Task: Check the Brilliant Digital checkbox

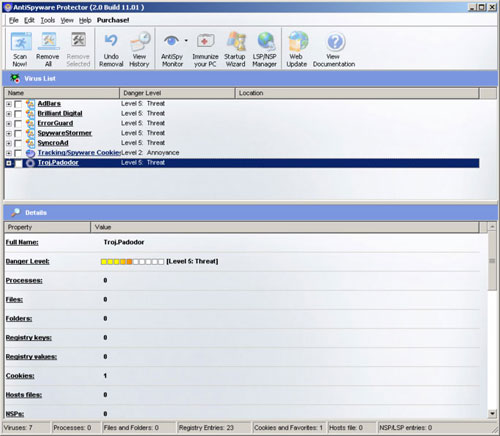Action: point(18,114)
